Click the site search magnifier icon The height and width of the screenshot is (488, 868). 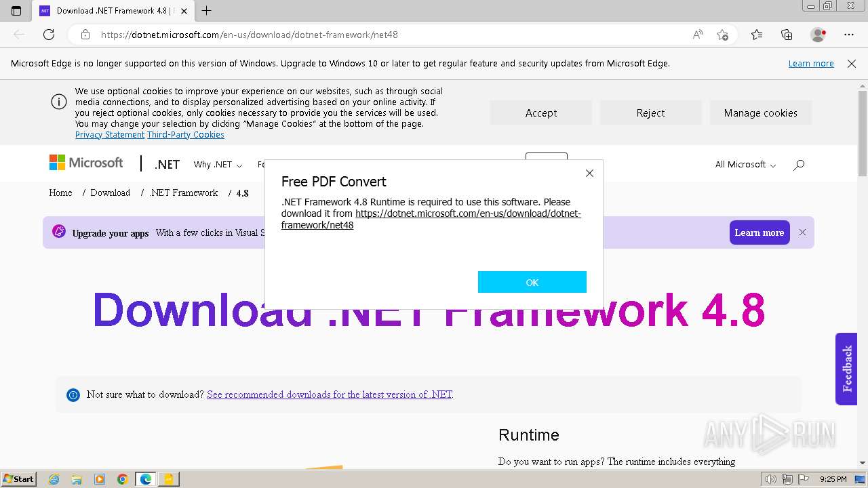pyautogui.click(x=799, y=165)
